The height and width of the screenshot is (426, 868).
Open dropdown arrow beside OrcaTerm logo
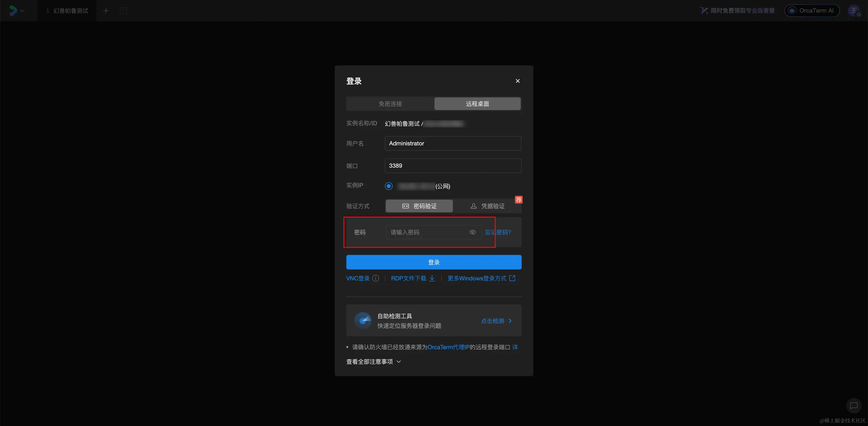point(23,11)
